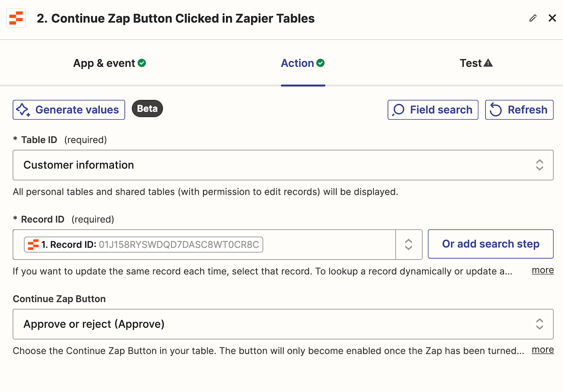Click the green check beside Action
This screenshot has height=392, width=563.
pyautogui.click(x=321, y=63)
